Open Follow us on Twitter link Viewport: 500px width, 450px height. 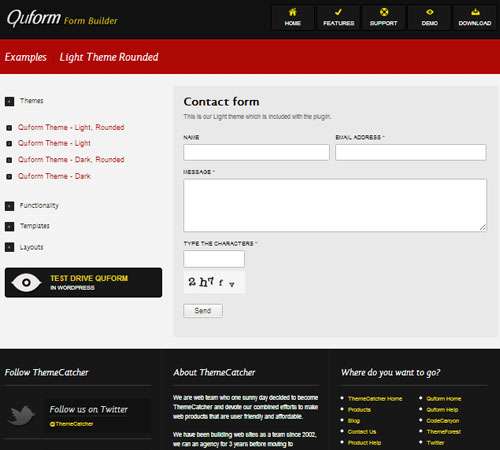pos(88,409)
